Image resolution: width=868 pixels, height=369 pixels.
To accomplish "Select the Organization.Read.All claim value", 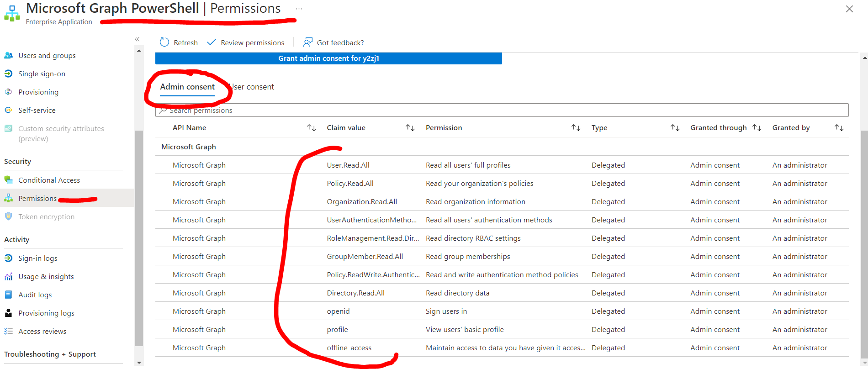I will pyautogui.click(x=362, y=201).
